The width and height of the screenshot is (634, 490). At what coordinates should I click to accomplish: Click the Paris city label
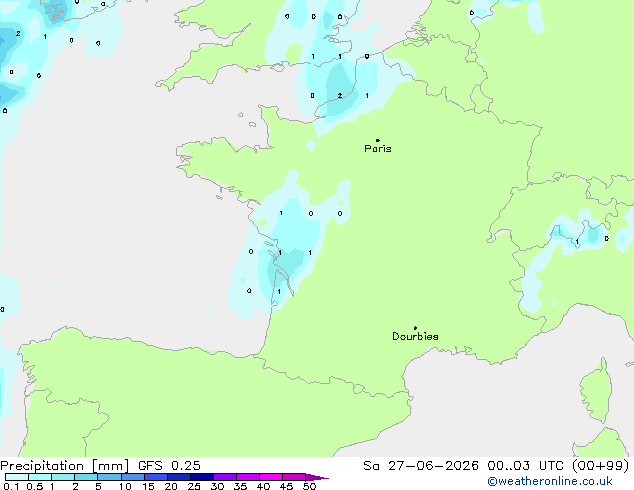point(378,148)
